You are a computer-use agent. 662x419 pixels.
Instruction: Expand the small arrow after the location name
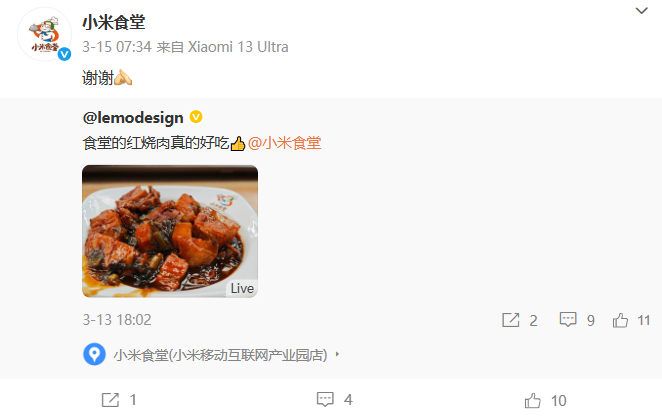coord(337,354)
